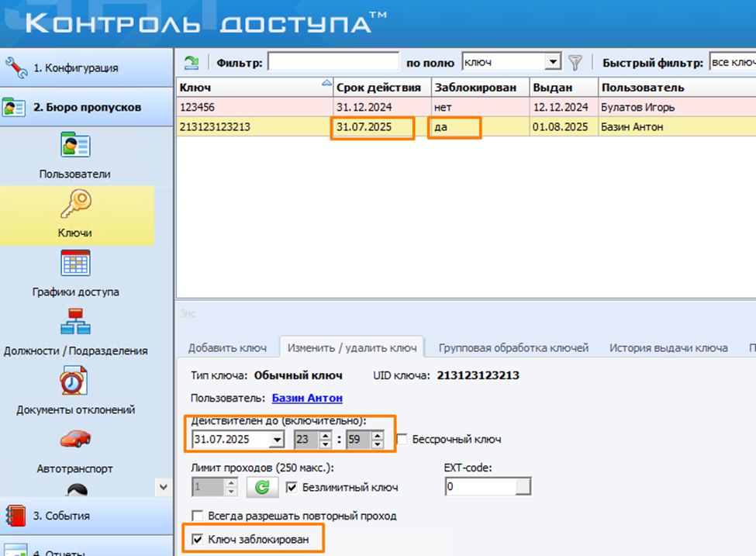Open the Пользователи (Users) icon in sidebar
The image size is (756, 556).
coord(75,146)
